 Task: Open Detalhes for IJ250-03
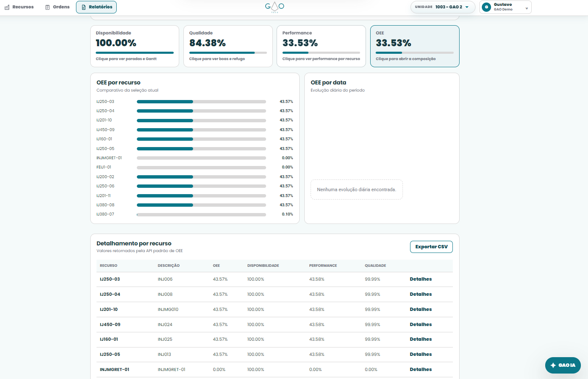tap(421, 279)
